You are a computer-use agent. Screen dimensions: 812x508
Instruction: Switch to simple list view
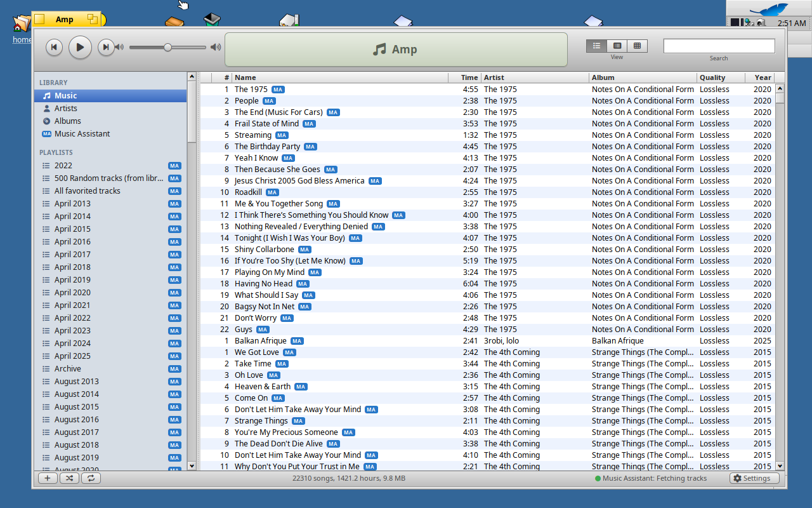point(596,46)
